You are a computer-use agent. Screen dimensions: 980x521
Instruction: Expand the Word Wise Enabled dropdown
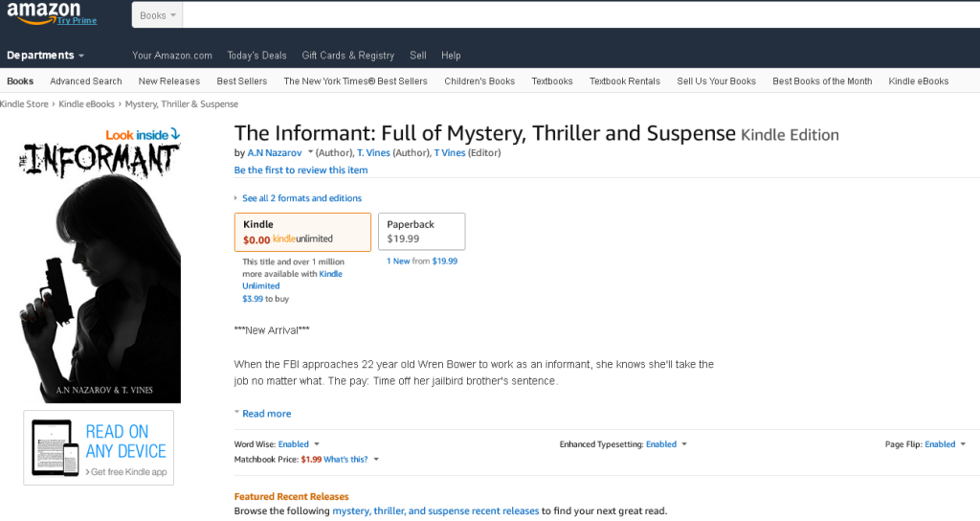[316, 444]
